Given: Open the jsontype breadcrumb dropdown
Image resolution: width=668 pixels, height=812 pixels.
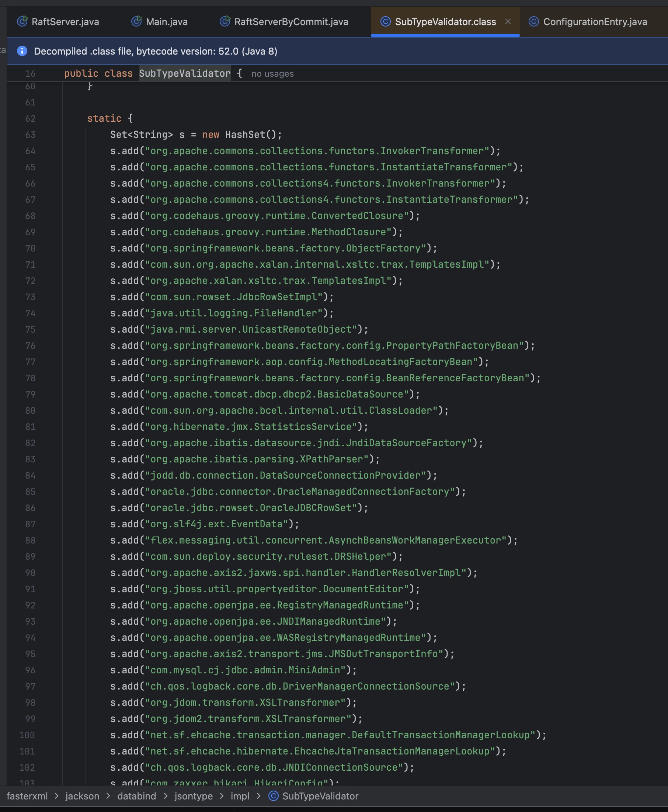Looking at the screenshot, I should 194,796.
